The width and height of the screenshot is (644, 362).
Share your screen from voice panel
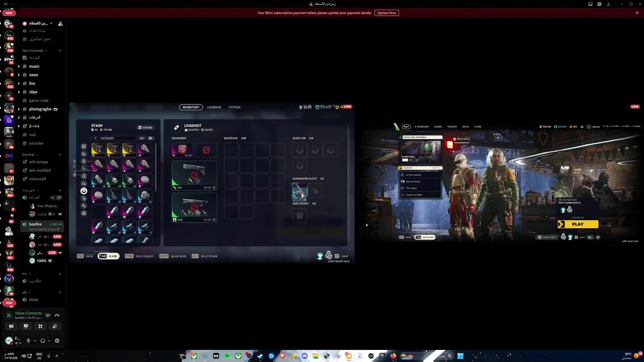[26, 326]
